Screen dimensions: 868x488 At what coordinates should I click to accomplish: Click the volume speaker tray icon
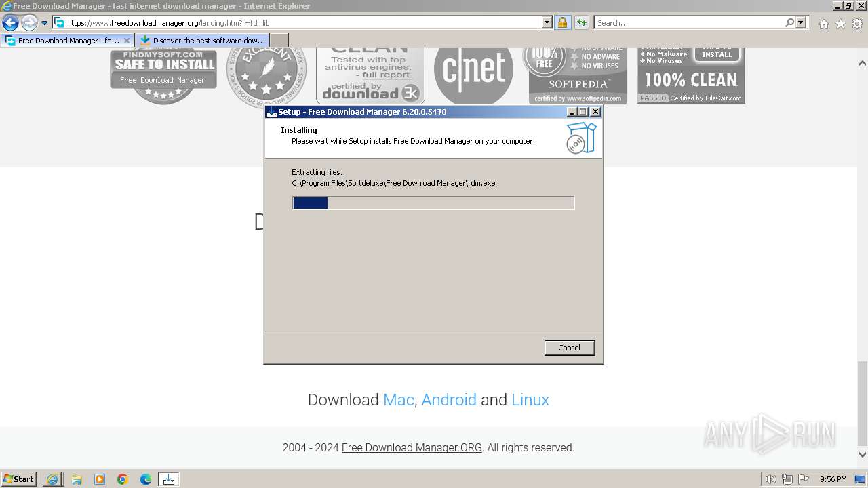coord(770,479)
